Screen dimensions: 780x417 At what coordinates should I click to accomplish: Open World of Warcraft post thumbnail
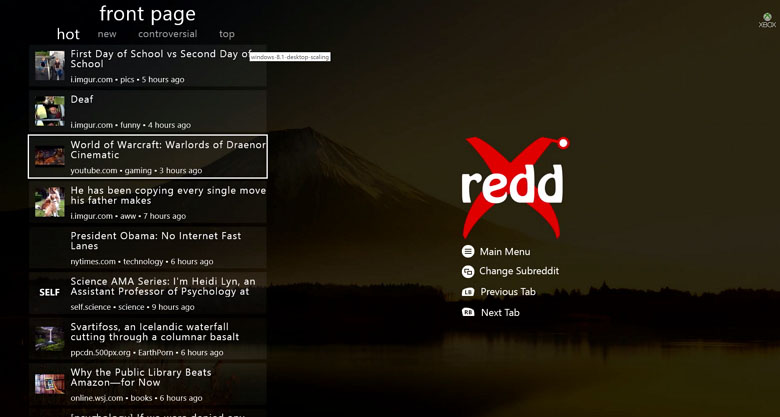tap(50, 156)
